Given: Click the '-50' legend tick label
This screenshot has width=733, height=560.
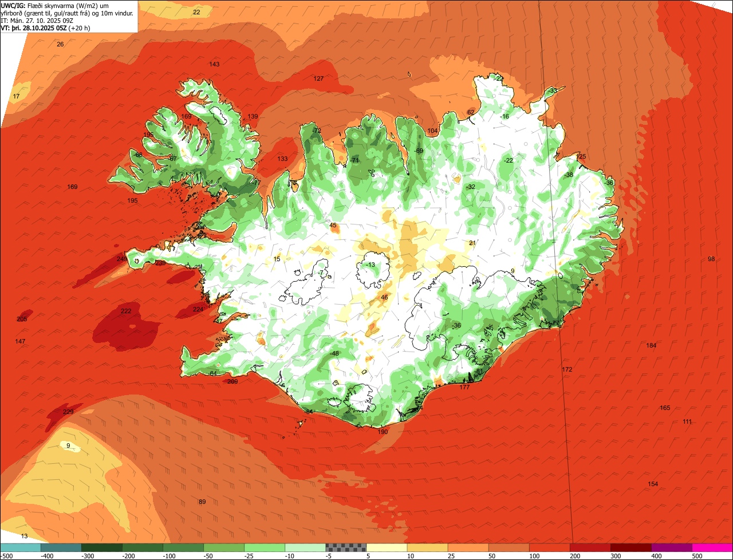Looking at the screenshot, I should (x=210, y=556).
